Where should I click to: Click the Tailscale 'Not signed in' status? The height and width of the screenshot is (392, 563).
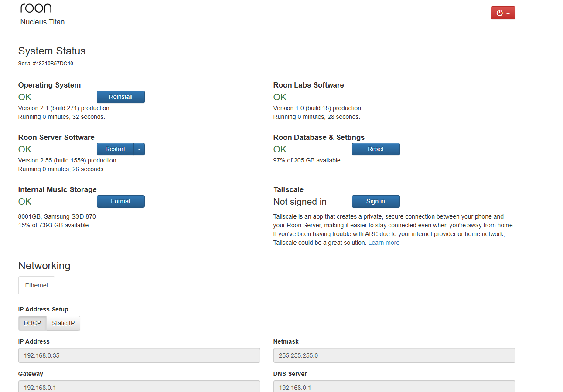click(x=300, y=202)
